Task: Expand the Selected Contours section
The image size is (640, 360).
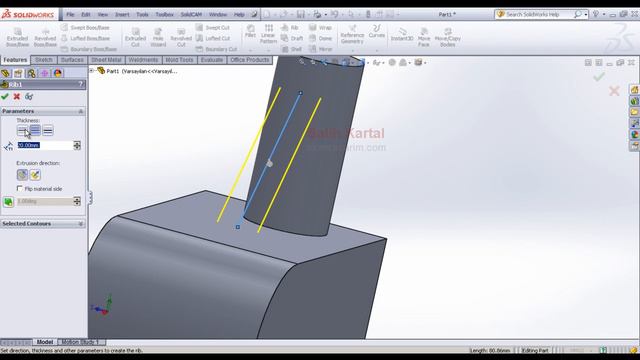Action: point(81,224)
